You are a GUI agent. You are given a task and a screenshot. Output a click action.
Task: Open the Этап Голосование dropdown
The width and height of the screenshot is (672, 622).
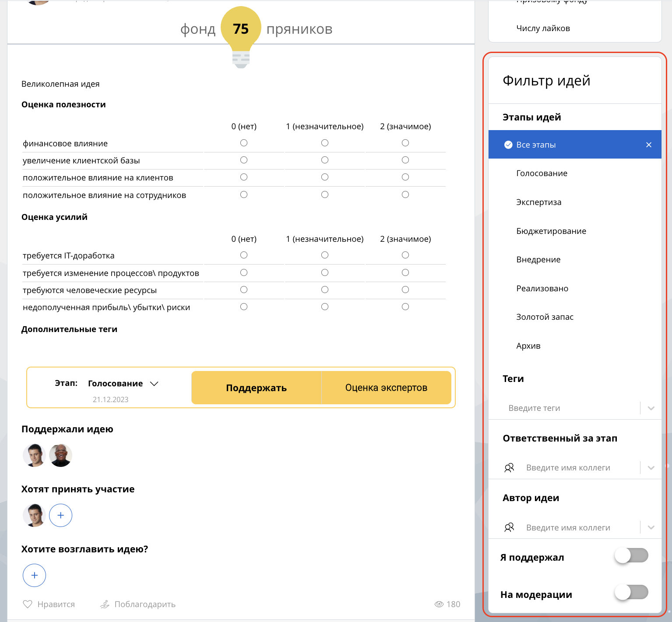(x=123, y=384)
